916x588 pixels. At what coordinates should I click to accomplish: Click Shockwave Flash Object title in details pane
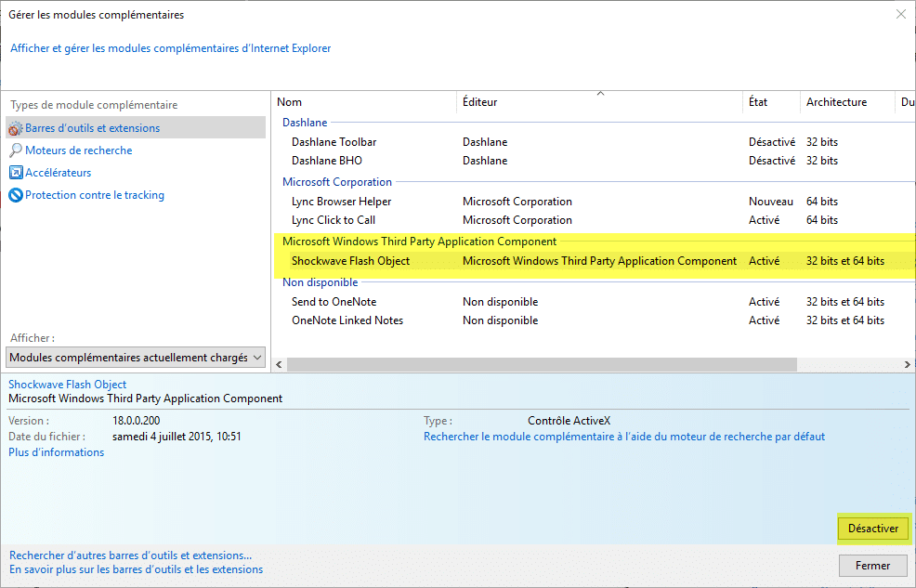[67, 385]
